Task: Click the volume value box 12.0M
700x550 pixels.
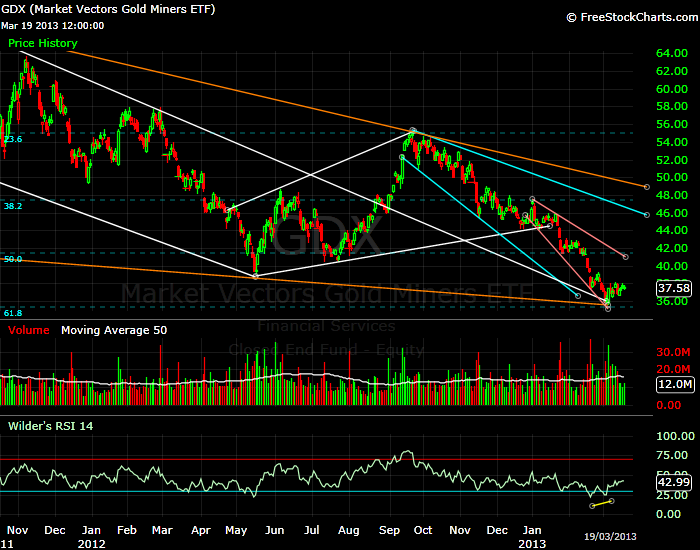Action: 675,384
